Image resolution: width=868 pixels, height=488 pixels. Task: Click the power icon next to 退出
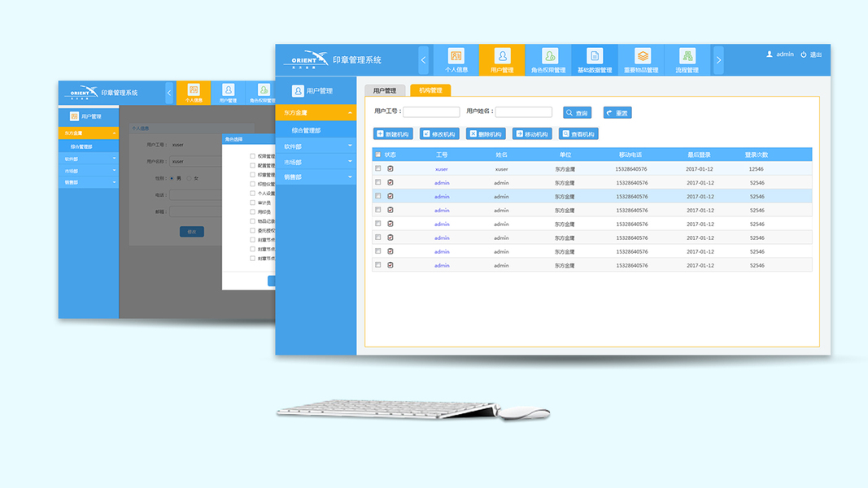point(803,54)
